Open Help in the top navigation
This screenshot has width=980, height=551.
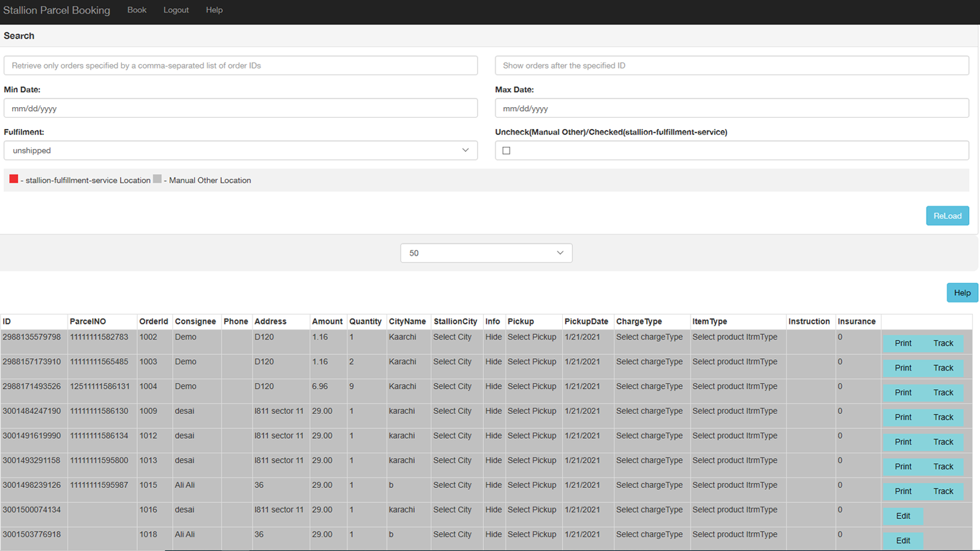214,10
